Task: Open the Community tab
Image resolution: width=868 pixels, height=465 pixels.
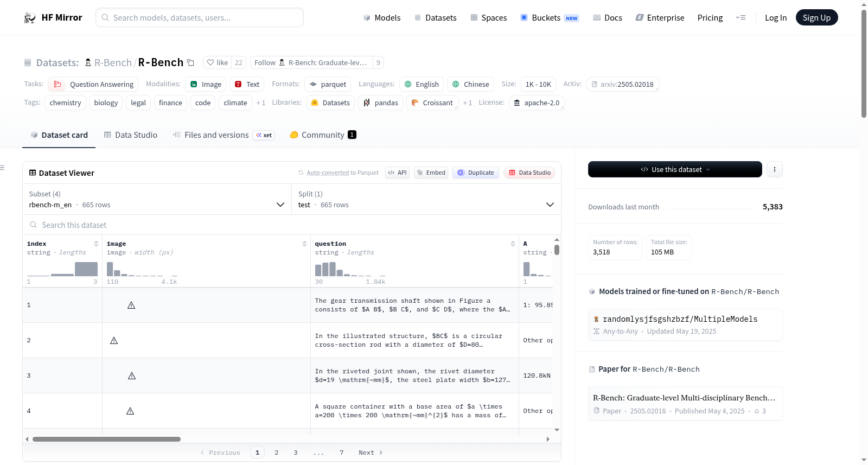Action: (x=323, y=135)
